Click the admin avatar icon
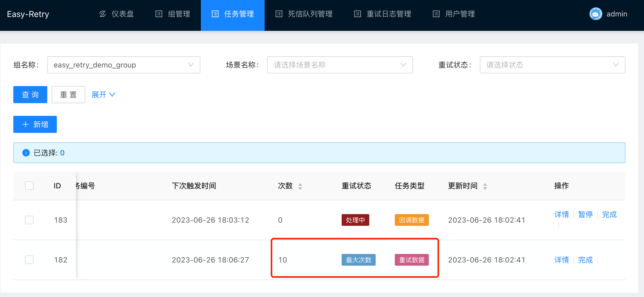Viewport: 644px width, 297px height. (x=596, y=14)
